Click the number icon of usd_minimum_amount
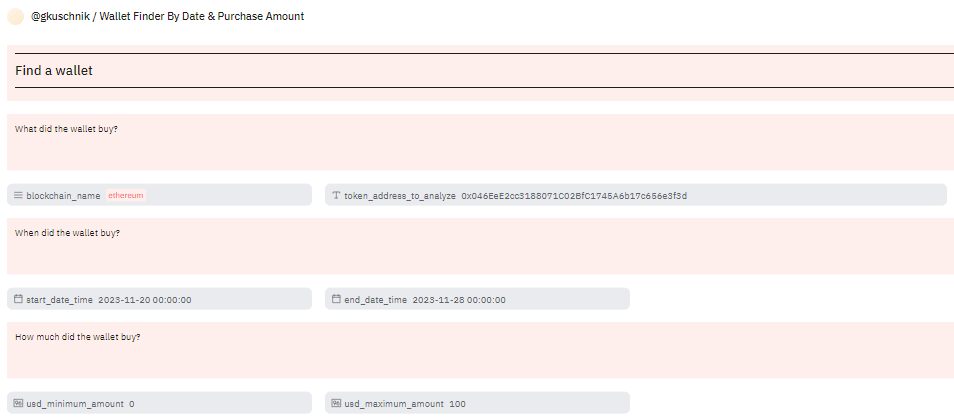This screenshot has width=954, height=418. pos(18,403)
